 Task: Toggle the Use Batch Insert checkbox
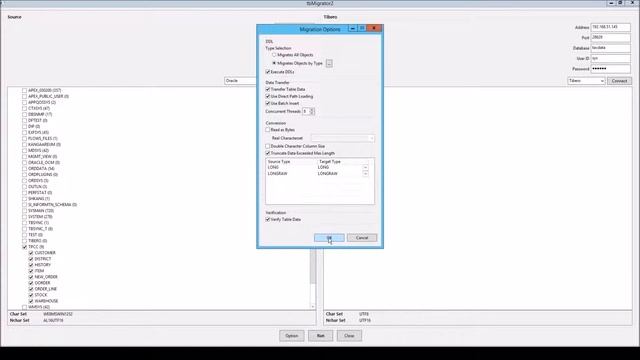click(268, 103)
